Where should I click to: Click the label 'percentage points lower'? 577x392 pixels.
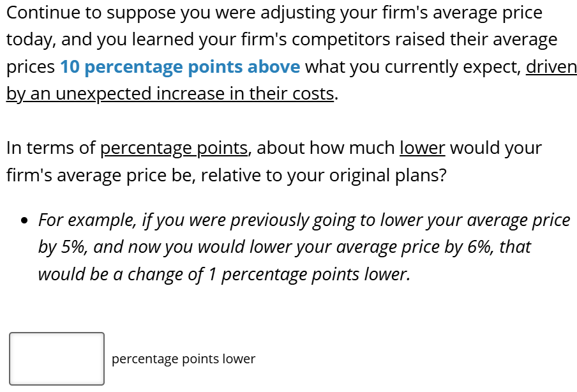[x=184, y=359]
